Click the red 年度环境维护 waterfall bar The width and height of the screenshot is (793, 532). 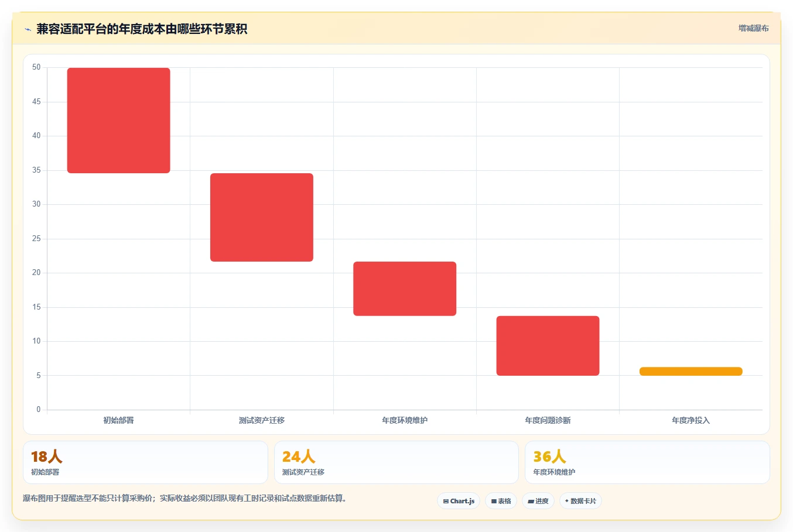click(x=405, y=289)
